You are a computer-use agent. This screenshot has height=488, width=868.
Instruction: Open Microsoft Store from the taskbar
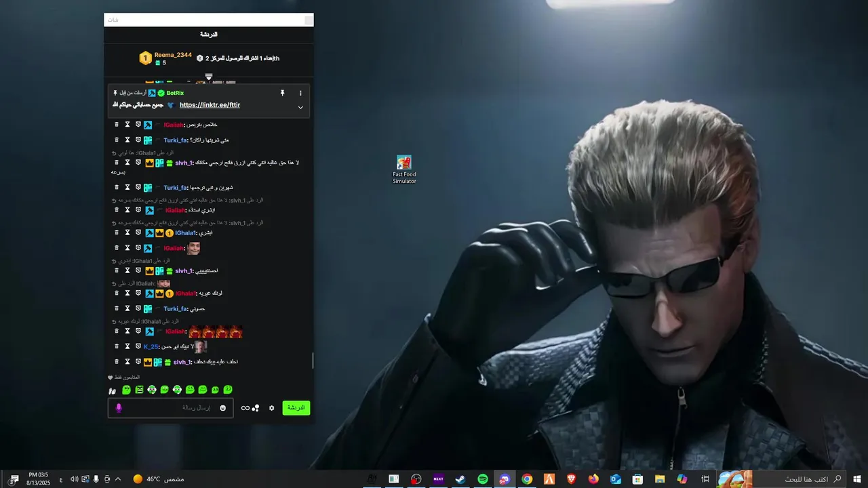pos(637,479)
